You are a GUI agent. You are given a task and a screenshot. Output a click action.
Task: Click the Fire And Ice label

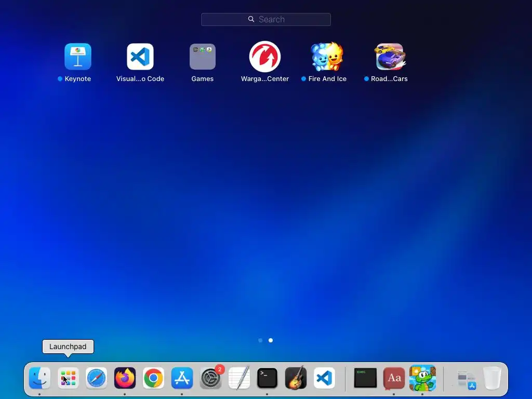click(327, 79)
